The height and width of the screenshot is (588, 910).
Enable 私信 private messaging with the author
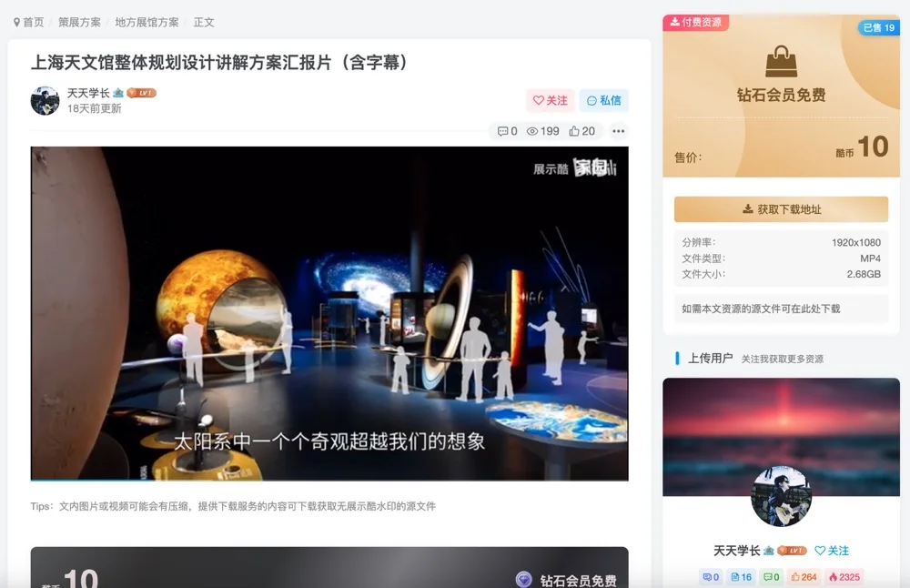pos(603,100)
